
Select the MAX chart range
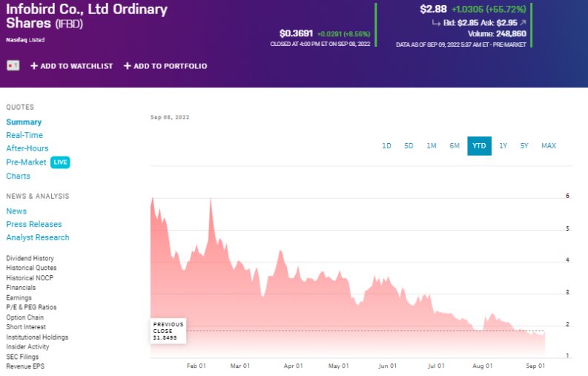[x=549, y=146]
